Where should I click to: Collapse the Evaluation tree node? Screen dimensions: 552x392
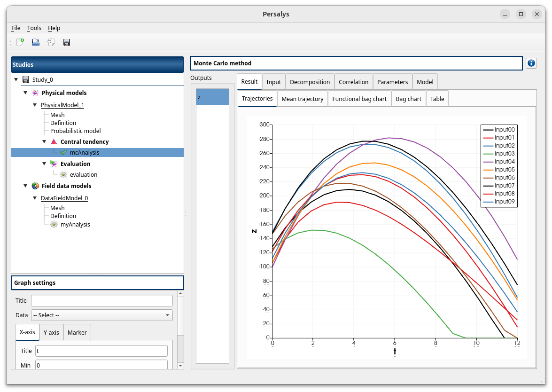[44, 164]
